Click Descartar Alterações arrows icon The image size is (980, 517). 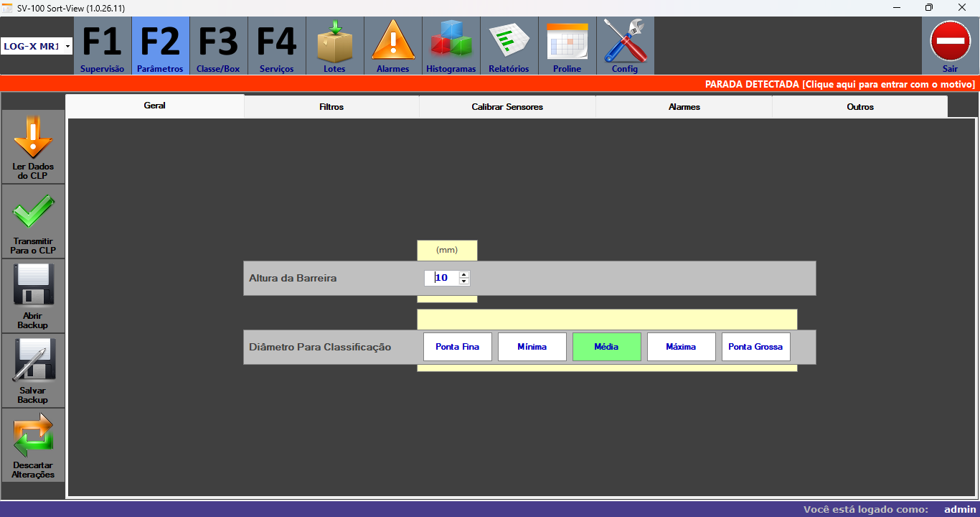pos(33,445)
